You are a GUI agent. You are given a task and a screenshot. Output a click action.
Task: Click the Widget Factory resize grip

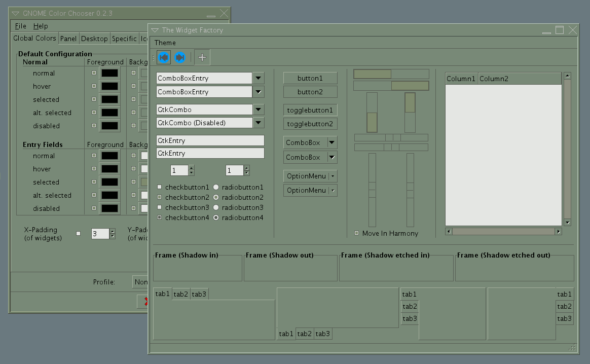click(x=572, y=347)
